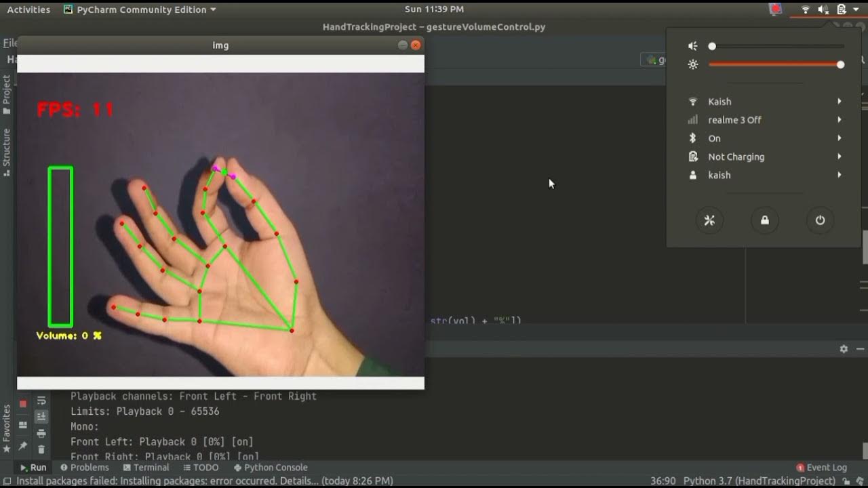Clear the console with the trash icon
Screen dimensions: 868x488
click(41, 449)
